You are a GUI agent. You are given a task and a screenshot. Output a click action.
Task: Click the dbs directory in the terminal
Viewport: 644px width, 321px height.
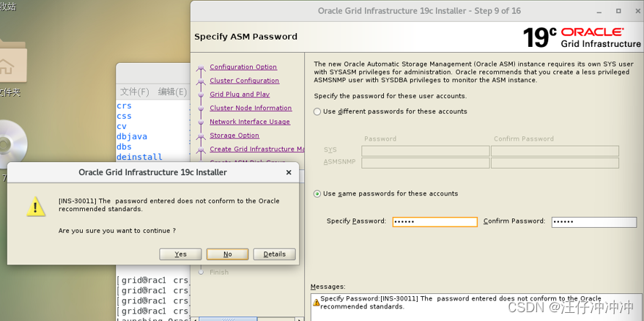124,147
